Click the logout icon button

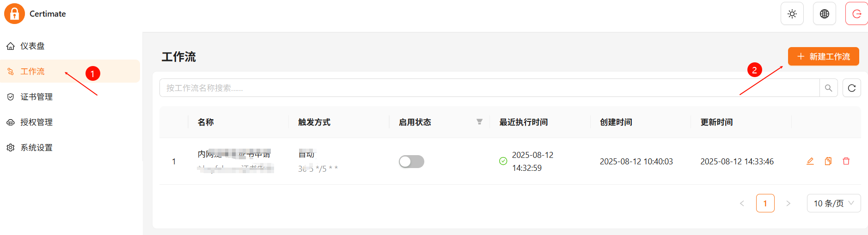856,14
